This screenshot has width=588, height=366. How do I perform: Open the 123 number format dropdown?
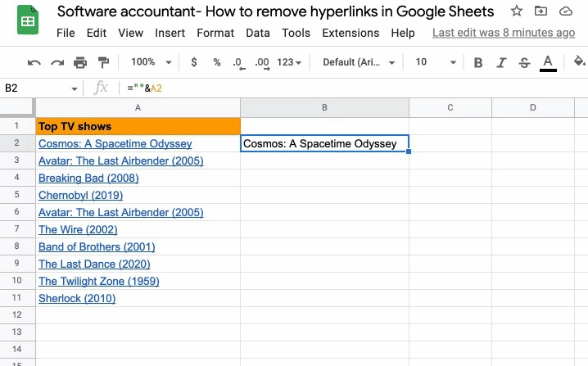[x=289, y=62]
